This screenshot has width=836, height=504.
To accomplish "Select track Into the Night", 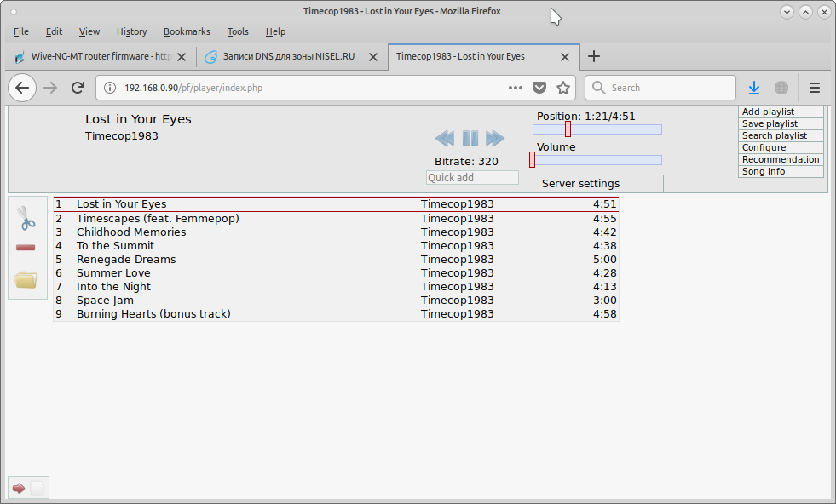I will point(336,287).
